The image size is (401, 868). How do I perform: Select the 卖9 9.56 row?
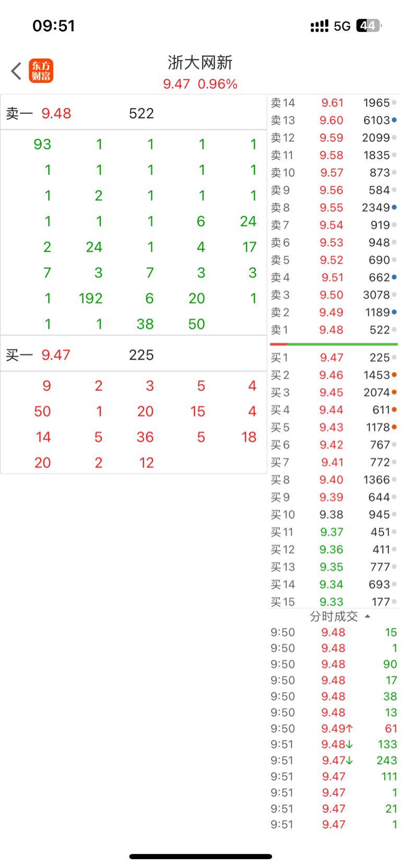pos(334,190)
